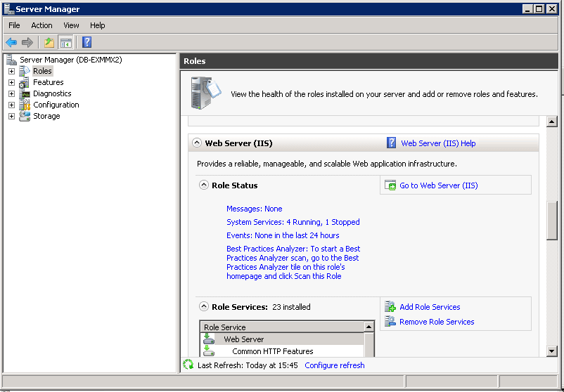Select Server Manager (DB-EXMMX2) root node
Image resolution: width=564 pixels, height=392 pixels.
[71, 60]
